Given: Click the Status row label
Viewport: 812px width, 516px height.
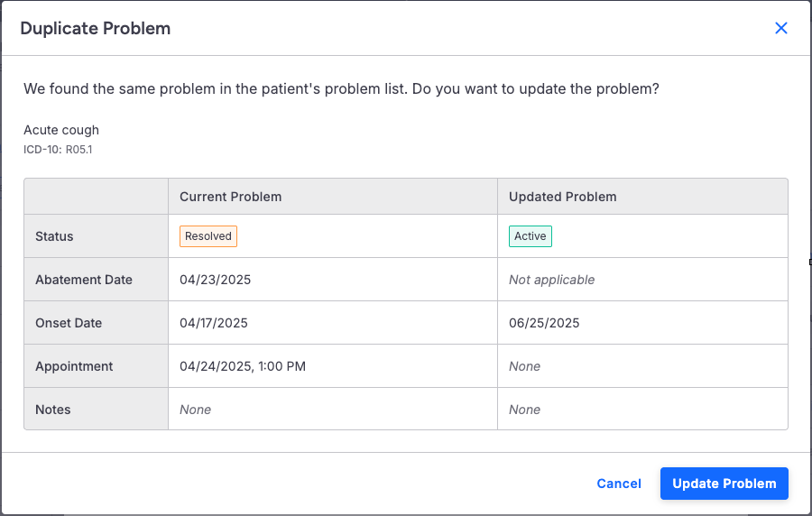Looking at the screenshot, I should [54, 236].
